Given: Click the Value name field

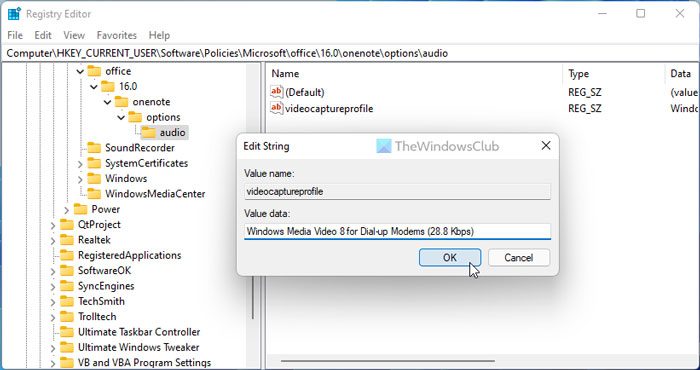Looking at the screenshot, I should (397, 191).
